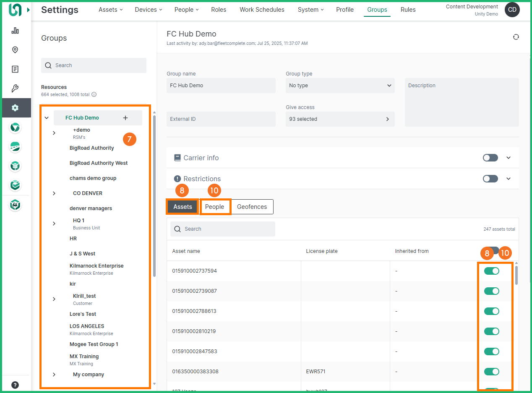Open the reports document icon in sidebar
The width and height of the screenshot is (532, 393).
pyautogui.click(x=15, y=69)
